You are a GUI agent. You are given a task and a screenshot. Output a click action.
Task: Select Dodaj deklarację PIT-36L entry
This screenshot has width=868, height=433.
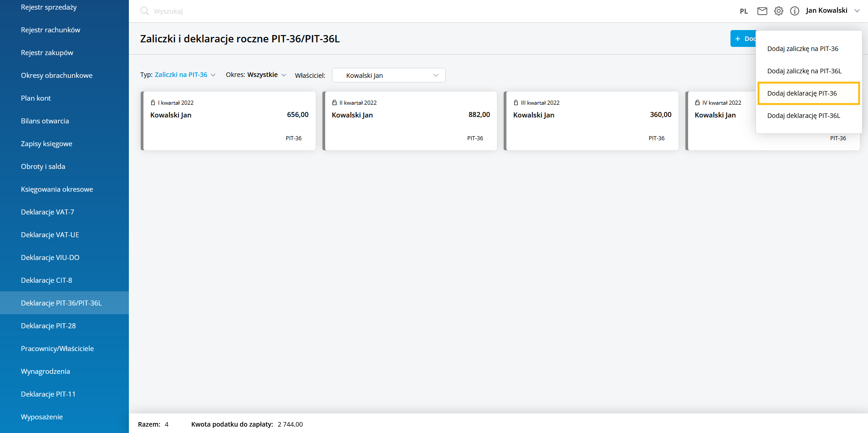click(x=803, y=116)
